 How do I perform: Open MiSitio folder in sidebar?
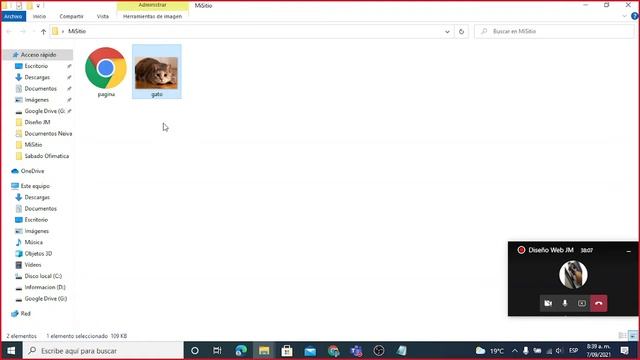pos(33,144)
